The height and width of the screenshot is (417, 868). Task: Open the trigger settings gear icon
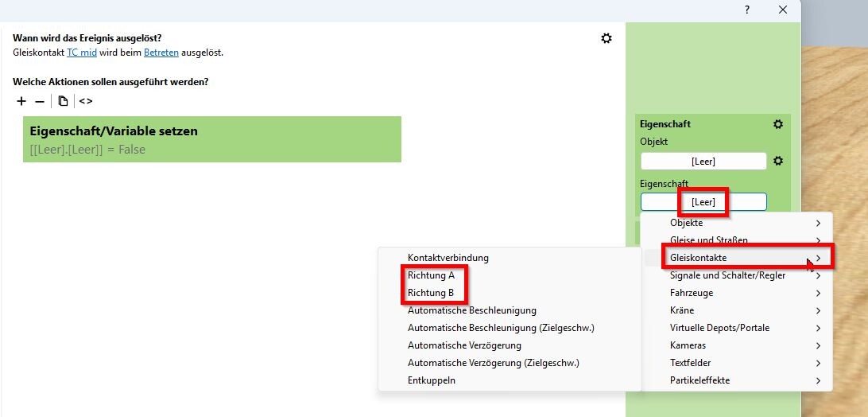[606, 38]
